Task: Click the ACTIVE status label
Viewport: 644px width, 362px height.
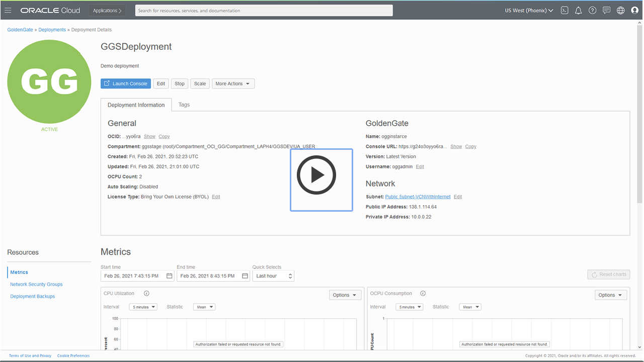Action: pyautogui.click(x=50, y=130)
